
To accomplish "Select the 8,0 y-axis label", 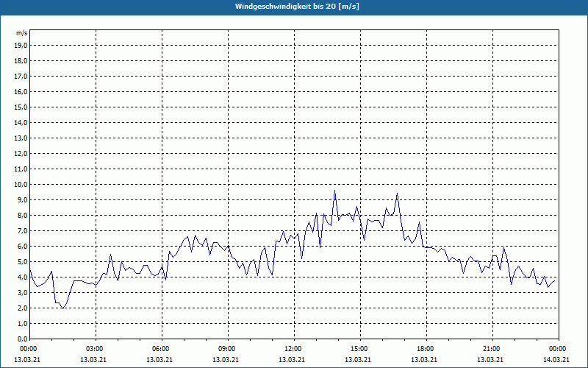I will pyautogui.click(x=23, y=216).
